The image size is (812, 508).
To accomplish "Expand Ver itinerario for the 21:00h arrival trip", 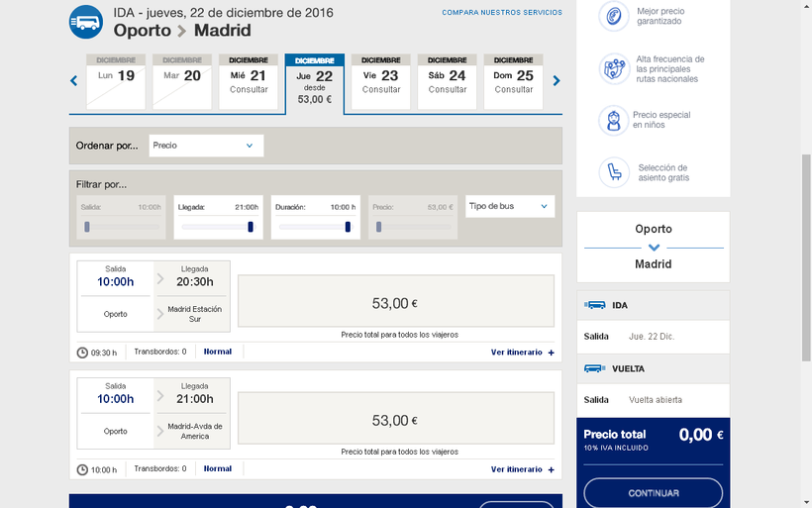I will click(522, 469).
